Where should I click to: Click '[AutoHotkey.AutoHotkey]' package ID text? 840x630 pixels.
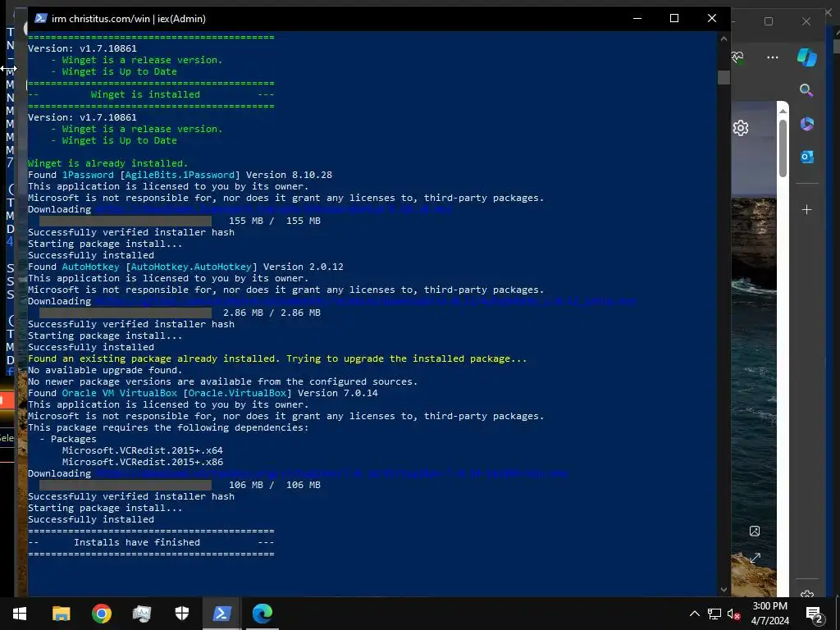tap(191, 267)
